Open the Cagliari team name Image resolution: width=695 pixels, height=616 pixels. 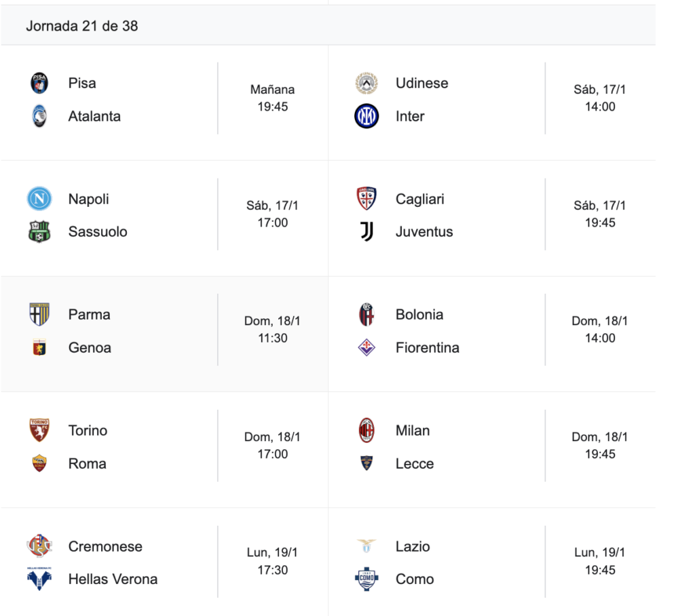[420, 199]
